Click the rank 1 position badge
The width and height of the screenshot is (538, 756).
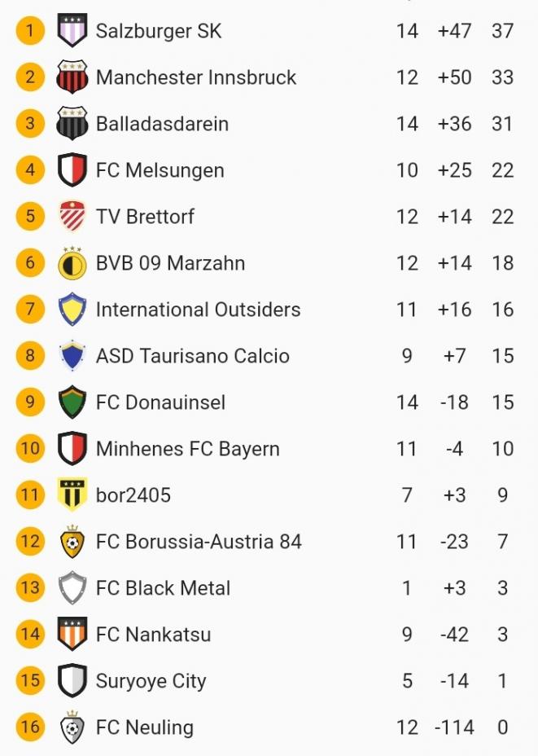coord(30,31)
